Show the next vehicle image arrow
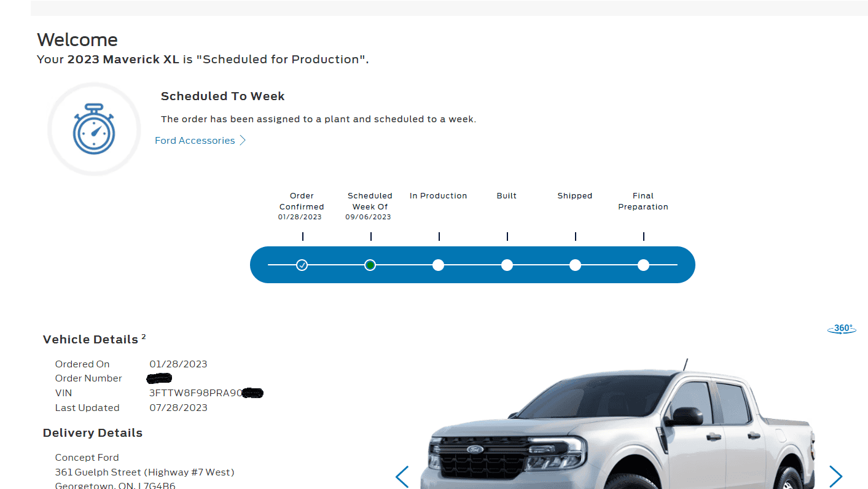The image size is (868, 489). [835, 477]
